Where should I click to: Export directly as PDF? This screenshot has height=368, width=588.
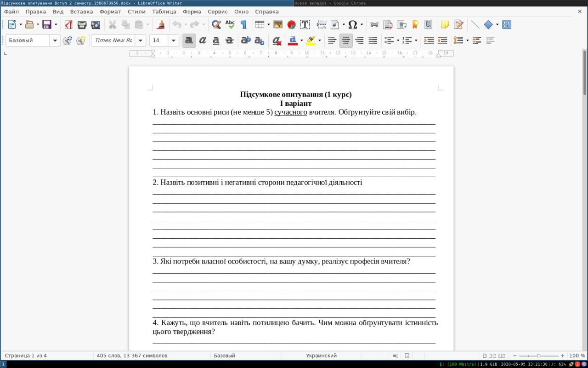pos(68,24)
